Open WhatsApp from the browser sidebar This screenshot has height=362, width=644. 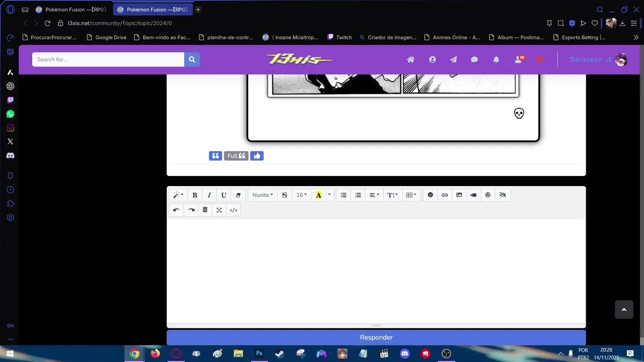click(x=10, y=114)
